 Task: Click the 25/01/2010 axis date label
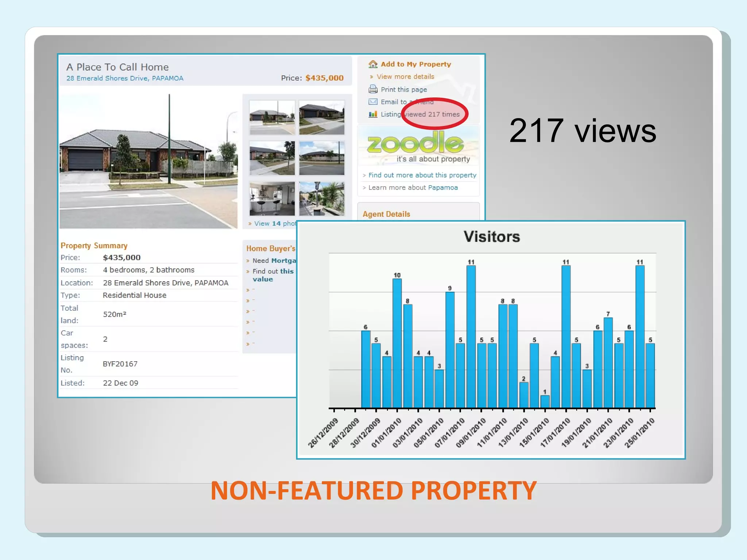click(639, 433)
